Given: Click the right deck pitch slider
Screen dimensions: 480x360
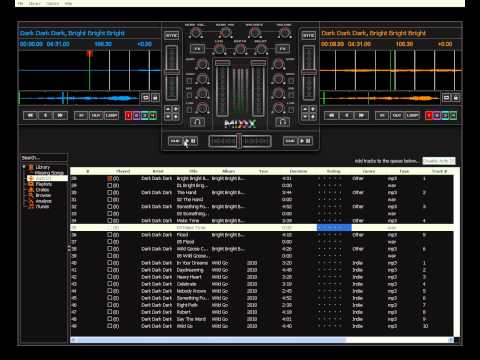Looking at the screenshot, I should (x=308, y=72).
